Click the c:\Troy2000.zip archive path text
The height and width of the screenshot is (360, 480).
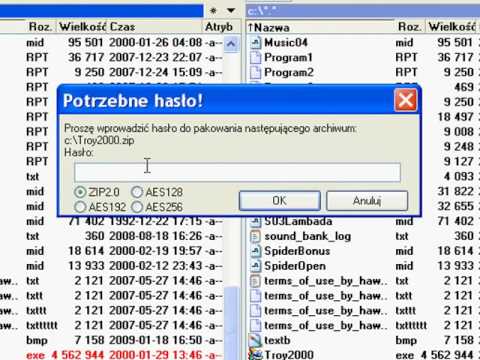tap(99, 140)
